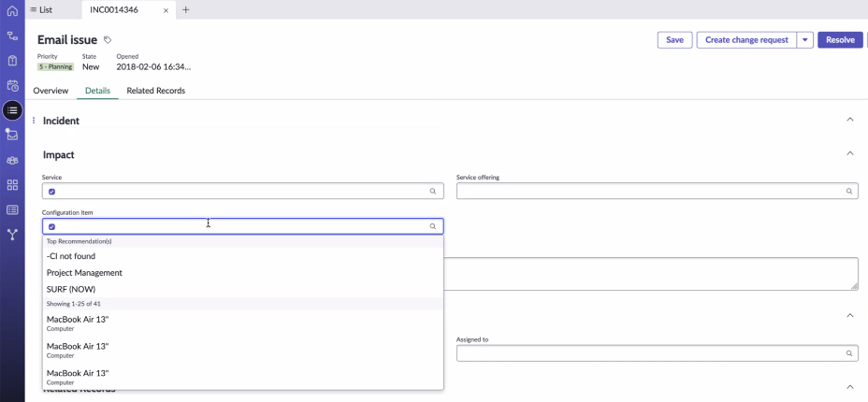This screenshot has height=402, width=868.
Task: Click the "Showing 1-25 of 41" label
Action: [74, 304]
